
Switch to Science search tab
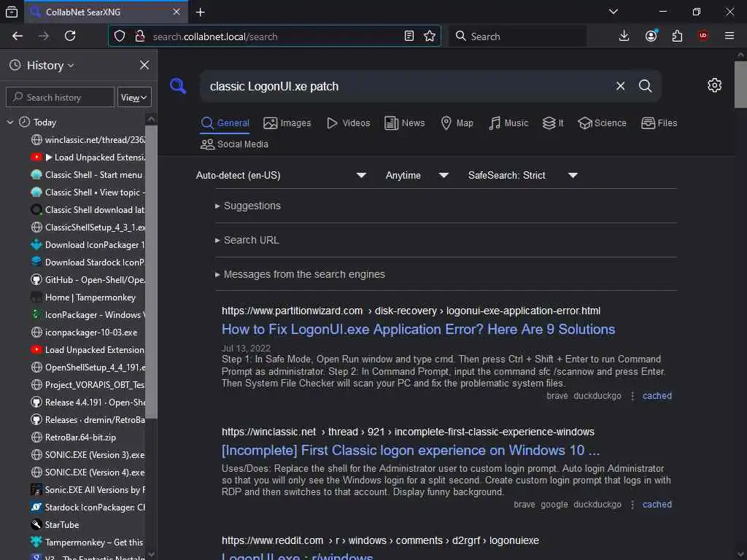(x=602, y=123)
